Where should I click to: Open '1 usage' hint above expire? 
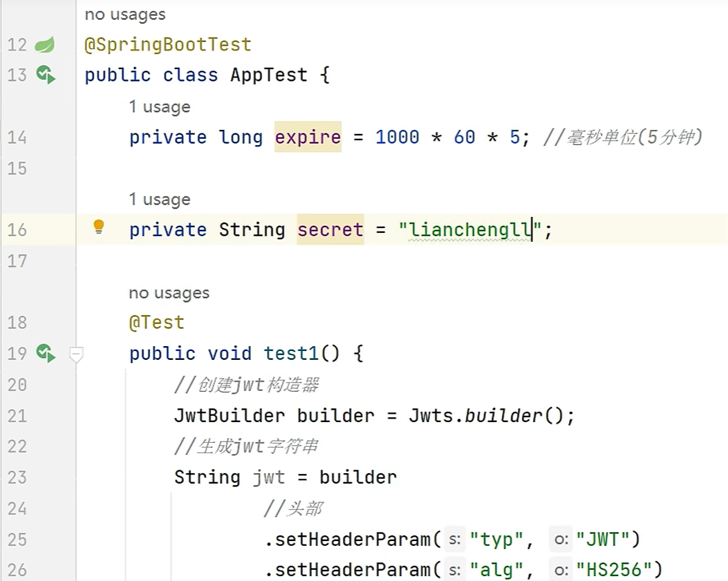[x=160, y=106]
